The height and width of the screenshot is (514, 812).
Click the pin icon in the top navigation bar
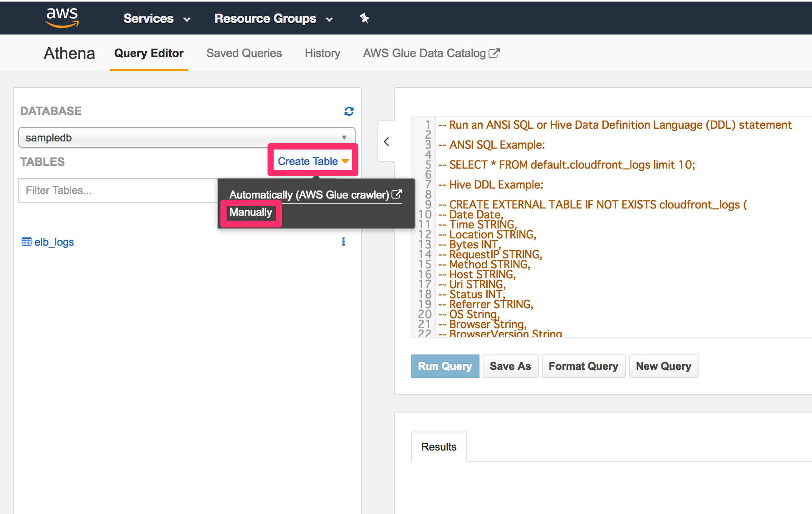tap(364, 18)
